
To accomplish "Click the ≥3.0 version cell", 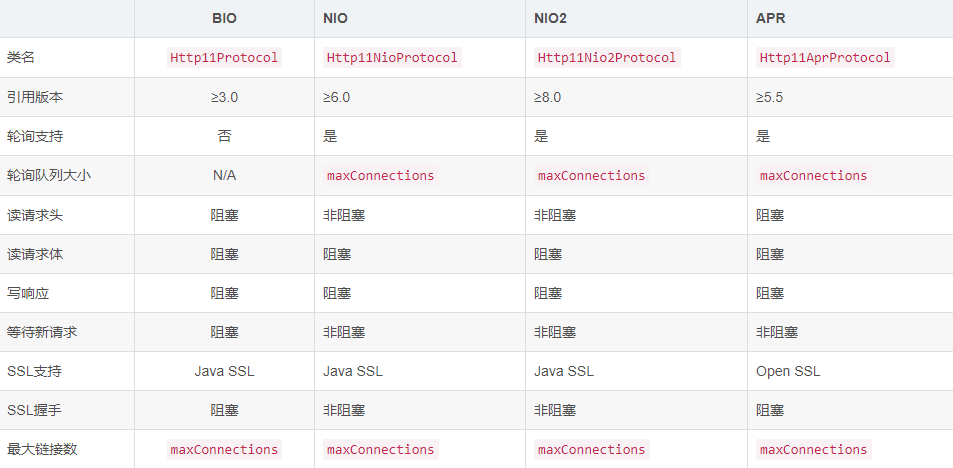I will [x=224, y=97].
